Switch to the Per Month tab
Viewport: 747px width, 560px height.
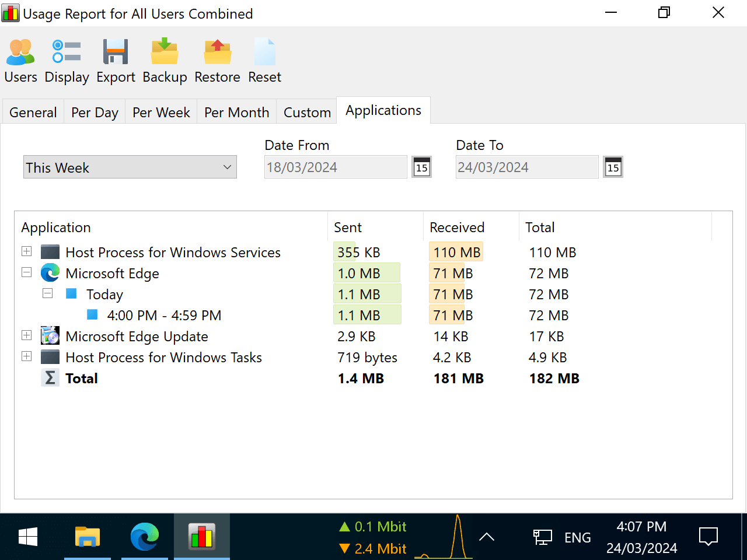coord(237,112)
